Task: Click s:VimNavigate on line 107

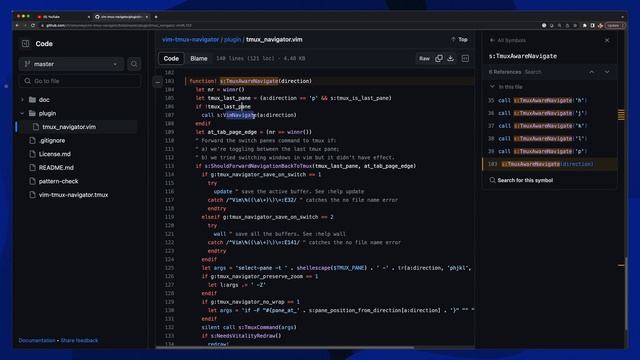Action: click(x=236, y=115)
